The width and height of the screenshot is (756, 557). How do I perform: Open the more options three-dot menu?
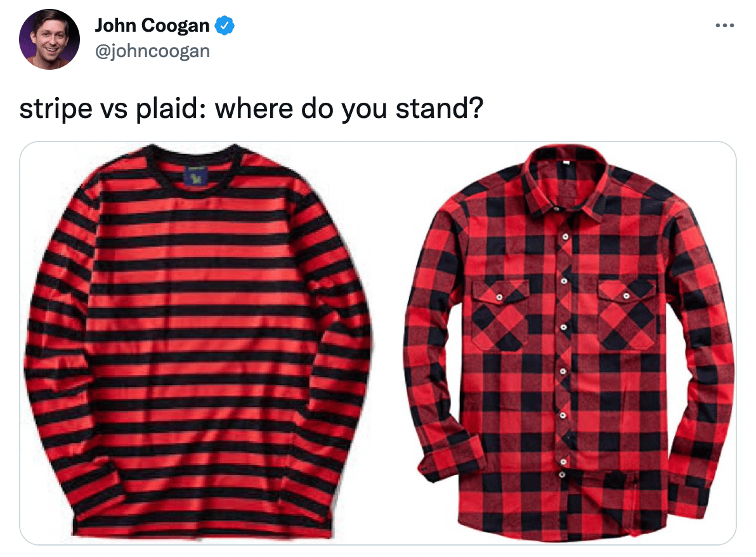pos(725,25)
